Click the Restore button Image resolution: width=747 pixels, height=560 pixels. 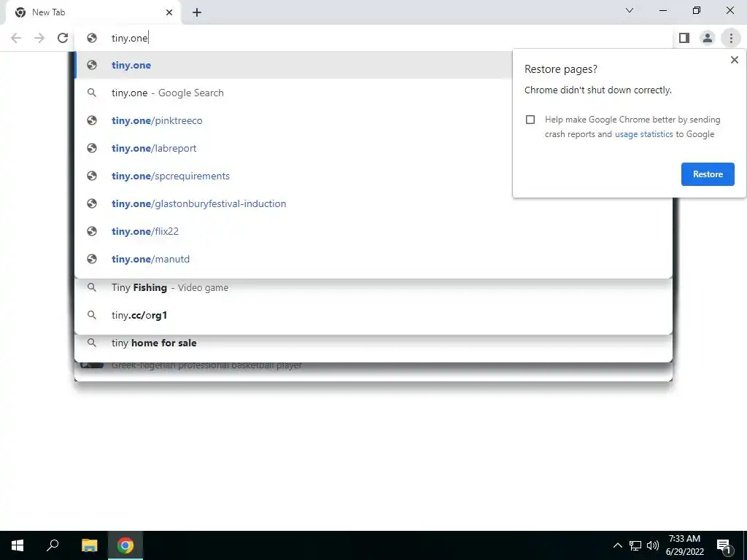click(x=708, y=174)
